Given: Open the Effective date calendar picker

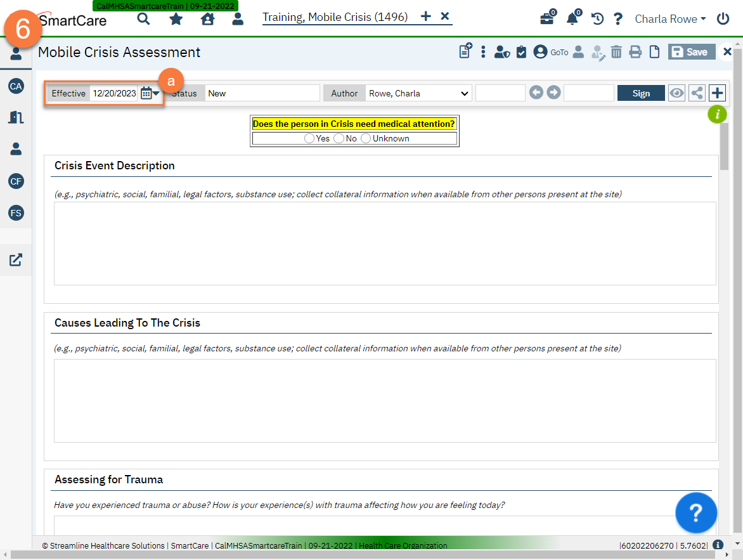Looking at the screenshot, I should [146, 93].
